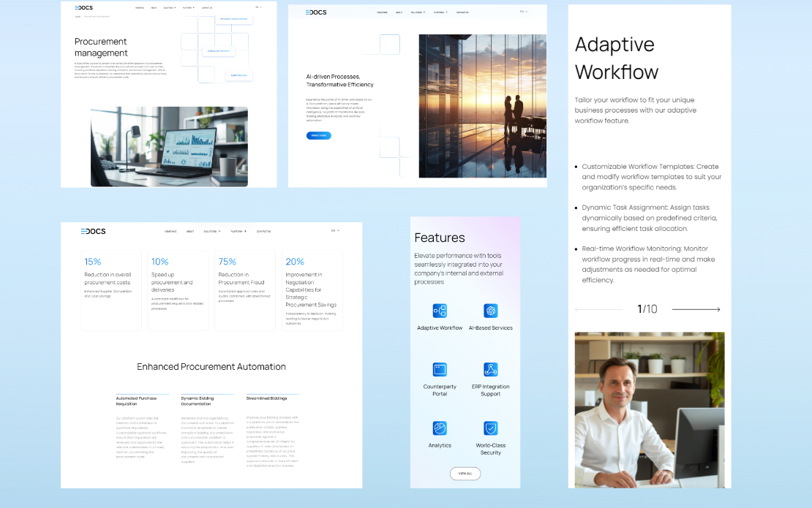812x508 pixels.
Task: Click the Counterparty Portal feature icon
Action: click(440, 369)
